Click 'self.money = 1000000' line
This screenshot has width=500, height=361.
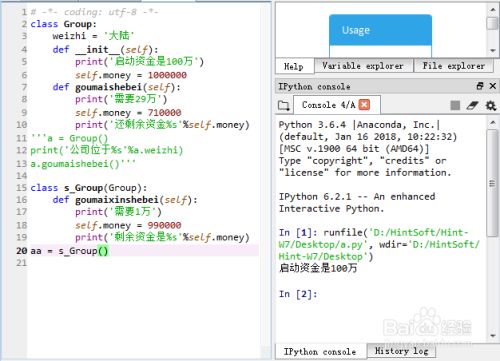click(x=131, y=75)
